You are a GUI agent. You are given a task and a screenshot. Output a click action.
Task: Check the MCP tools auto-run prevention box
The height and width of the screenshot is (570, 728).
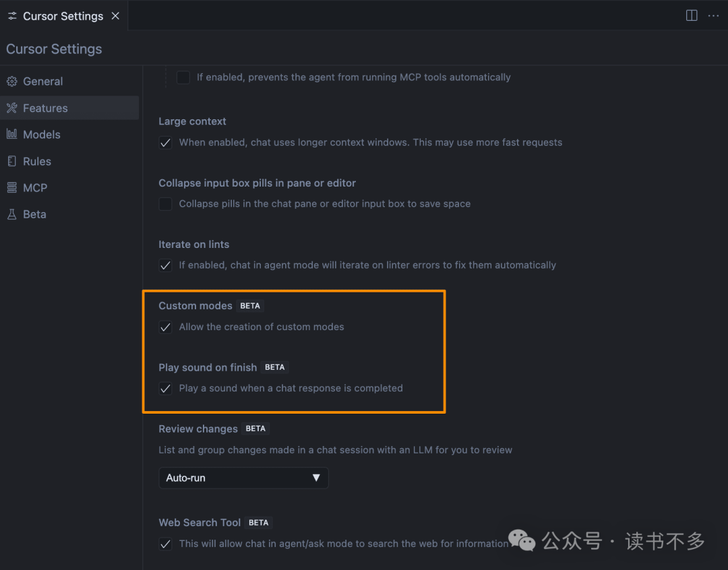(183, 77)
